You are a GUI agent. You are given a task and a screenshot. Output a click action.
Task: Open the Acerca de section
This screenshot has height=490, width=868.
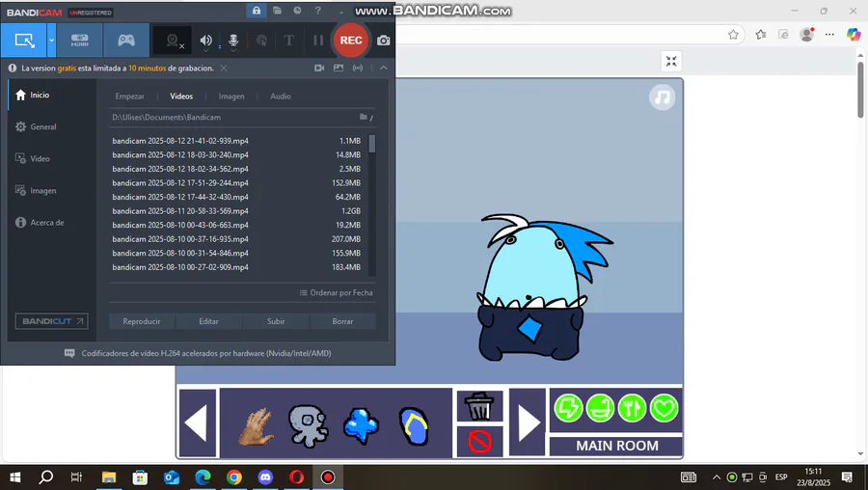coord(52,223)
